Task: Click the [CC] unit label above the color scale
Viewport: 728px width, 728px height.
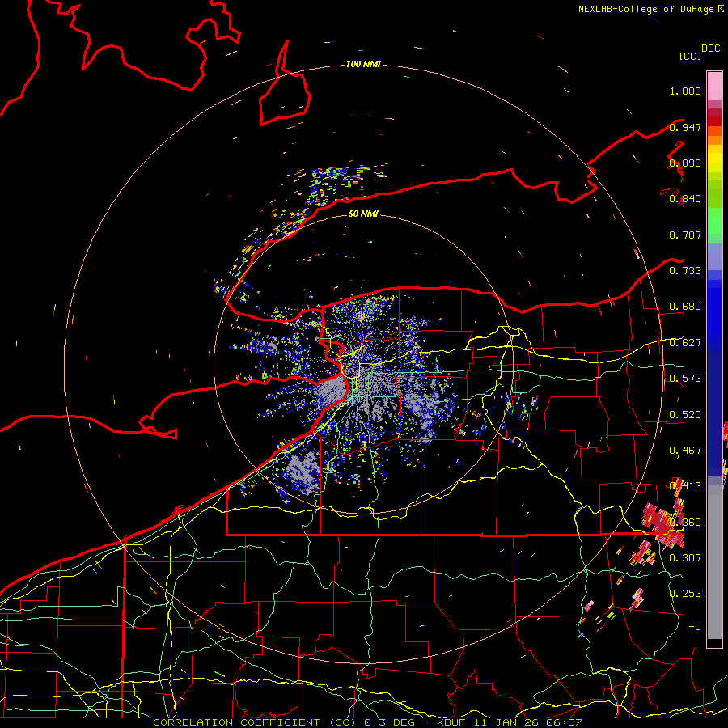Action: pos(691,56)
